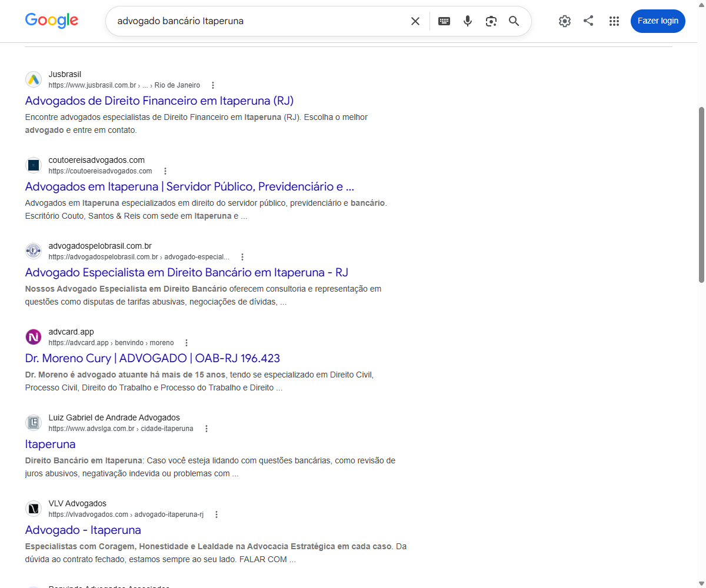This screenshot has height=588, width=706.
Task: Click the advogadospelobrasil.com.br site name
Action: click(100, 246)
